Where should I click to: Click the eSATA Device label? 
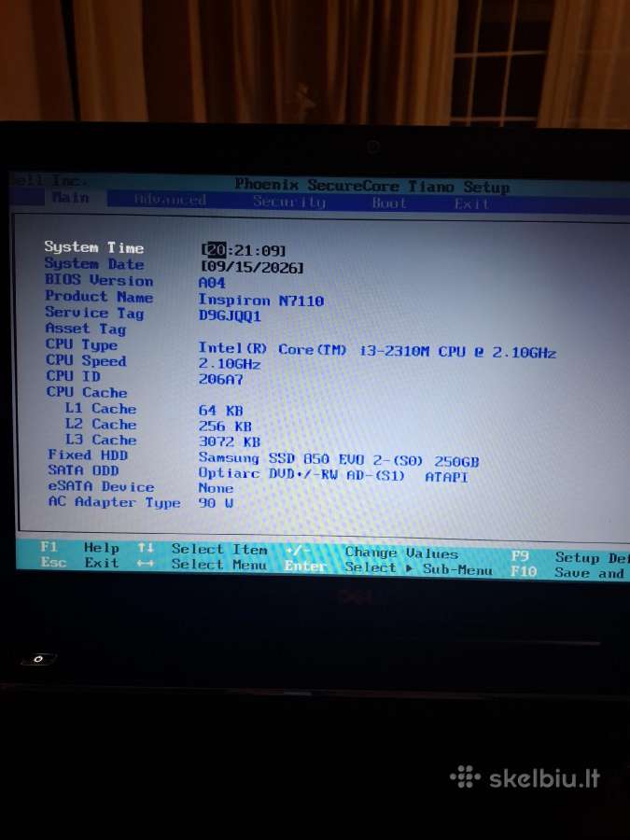pos(101,486)
